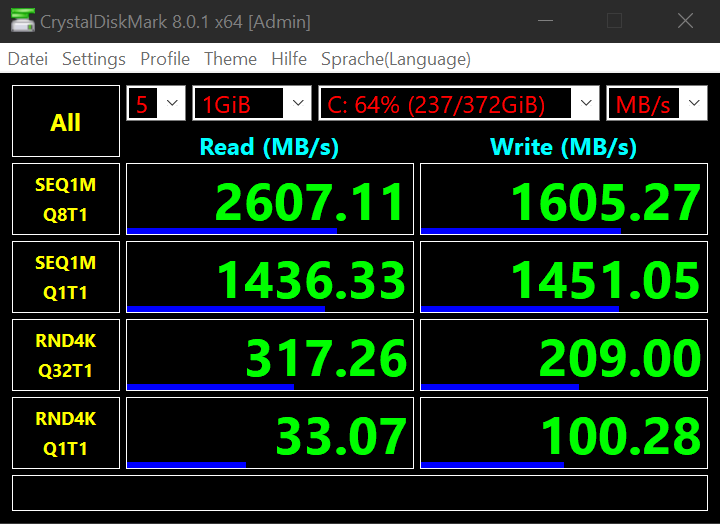
Task: Open the Datei menu
Action: (28, 59)
